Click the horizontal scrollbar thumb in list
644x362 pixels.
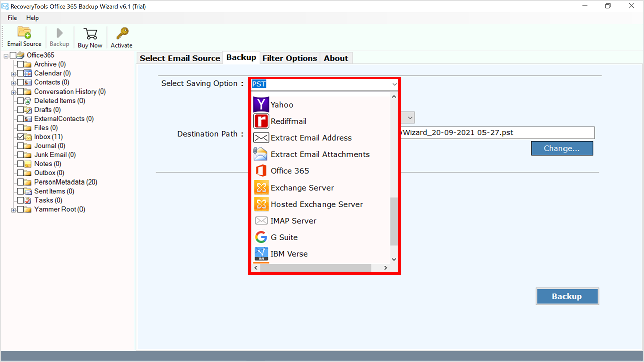316,268
